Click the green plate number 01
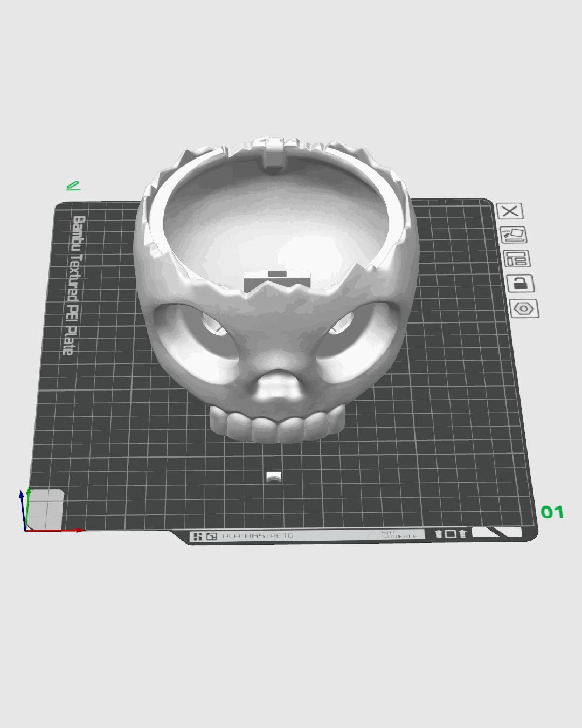 pos(552,512)
